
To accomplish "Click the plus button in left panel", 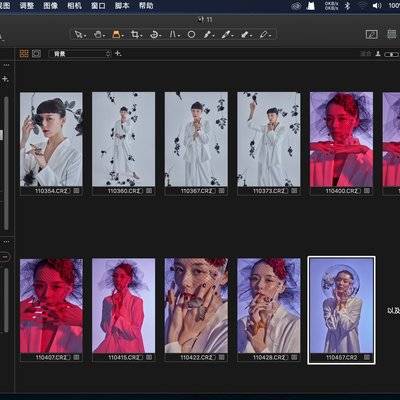I will coord(5,79).
